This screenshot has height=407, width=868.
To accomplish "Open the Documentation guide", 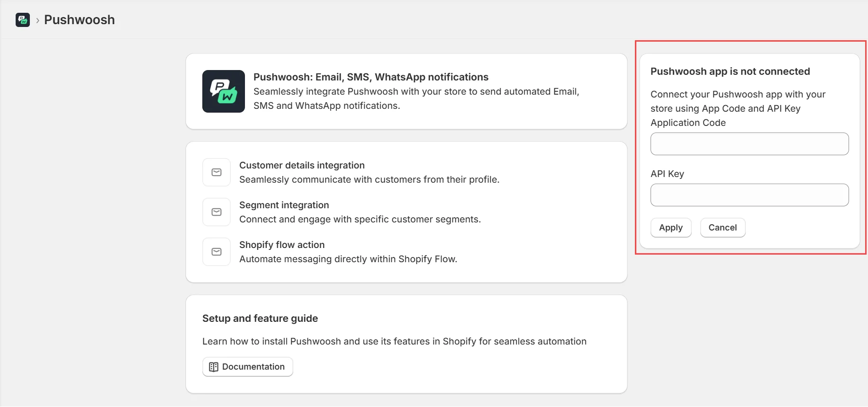I will click(x=247, y=367).
